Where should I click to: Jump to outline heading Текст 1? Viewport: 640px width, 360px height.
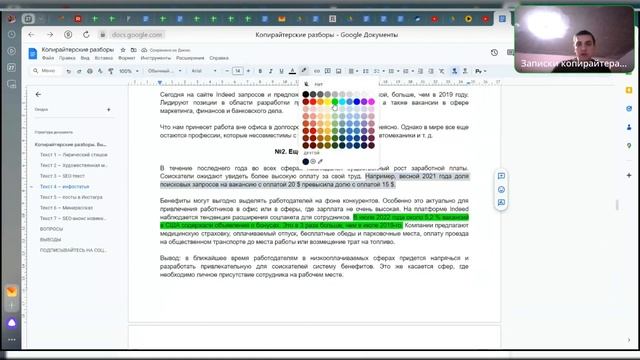click(74, 155)
